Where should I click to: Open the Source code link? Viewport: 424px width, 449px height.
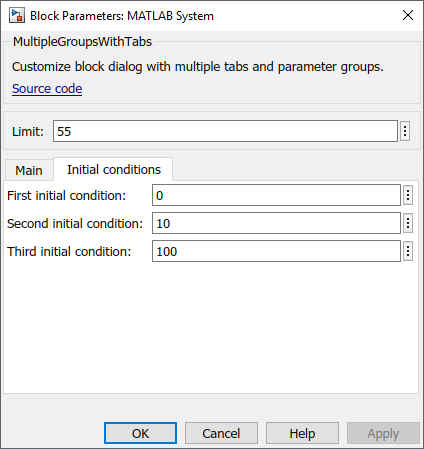point(47,89)
